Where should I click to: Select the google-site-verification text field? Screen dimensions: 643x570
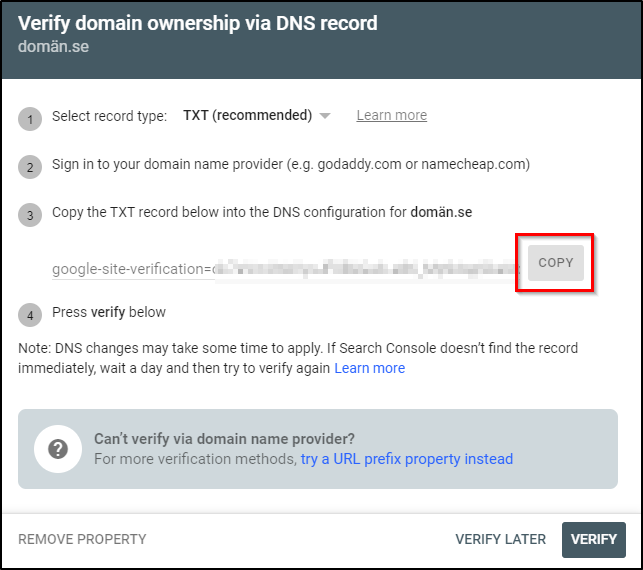coord(285,269)
